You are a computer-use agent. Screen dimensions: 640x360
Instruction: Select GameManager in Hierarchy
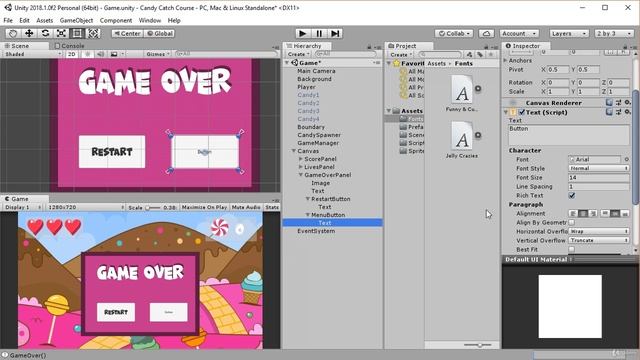pyautogui.click(x=318, y=143)
